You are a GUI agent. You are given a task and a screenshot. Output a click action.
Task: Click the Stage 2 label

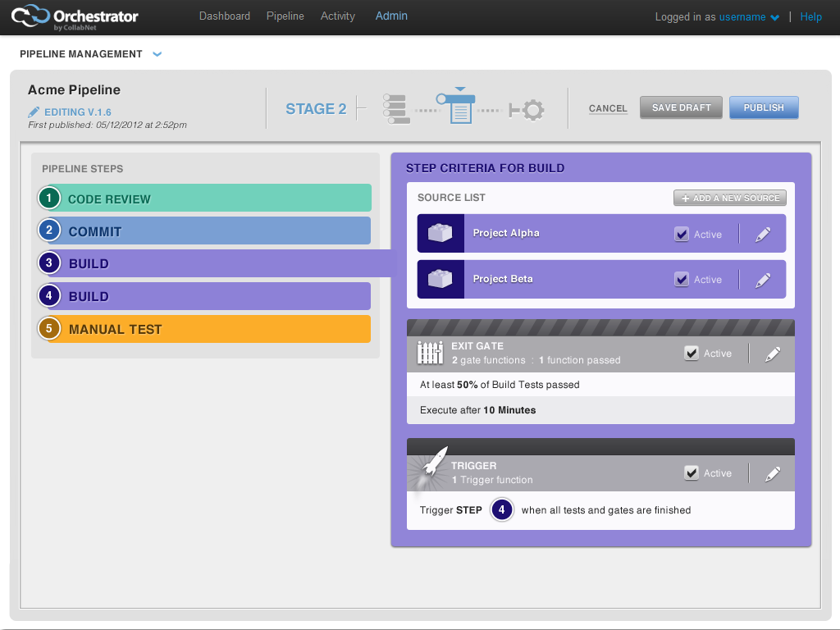316,109
